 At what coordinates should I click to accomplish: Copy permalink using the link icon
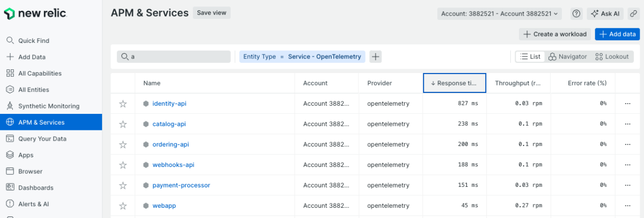click(633, 13)
